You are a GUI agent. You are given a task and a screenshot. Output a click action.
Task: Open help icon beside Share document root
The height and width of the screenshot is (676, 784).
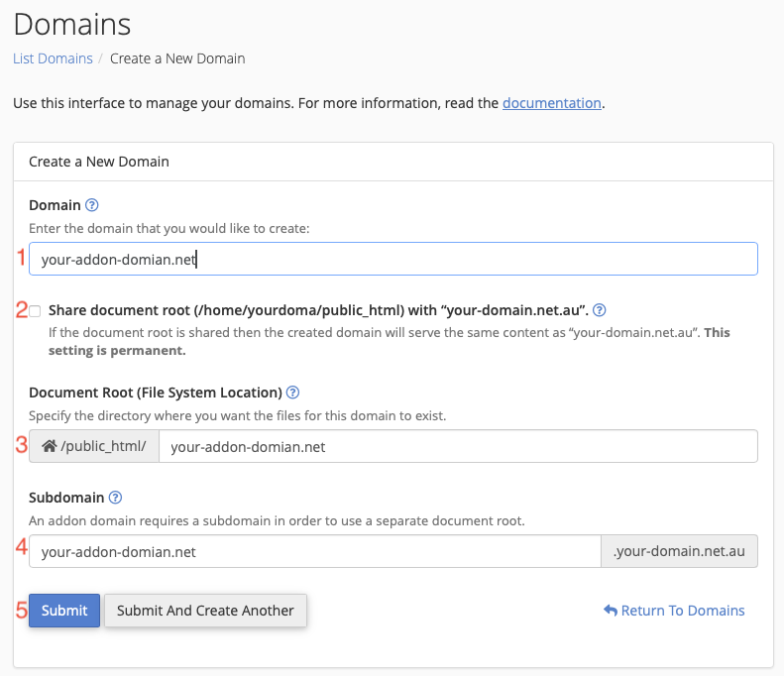pos(599,309)
